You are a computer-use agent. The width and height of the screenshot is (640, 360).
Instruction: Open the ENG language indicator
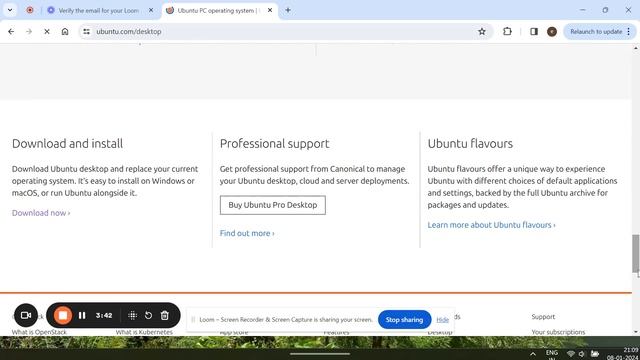coord(552,354)
